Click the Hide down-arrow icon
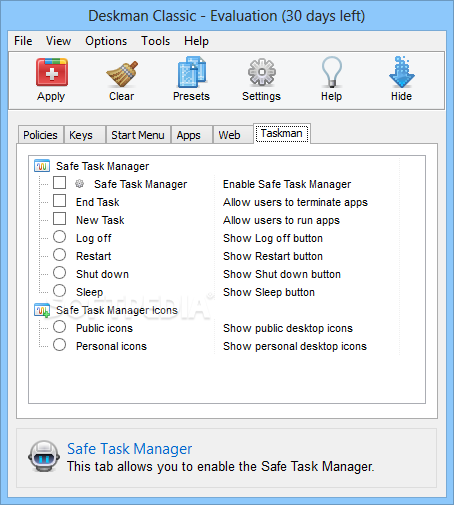Image resolution: width=454 pixels, height=505 pixels. pos(402,72)
